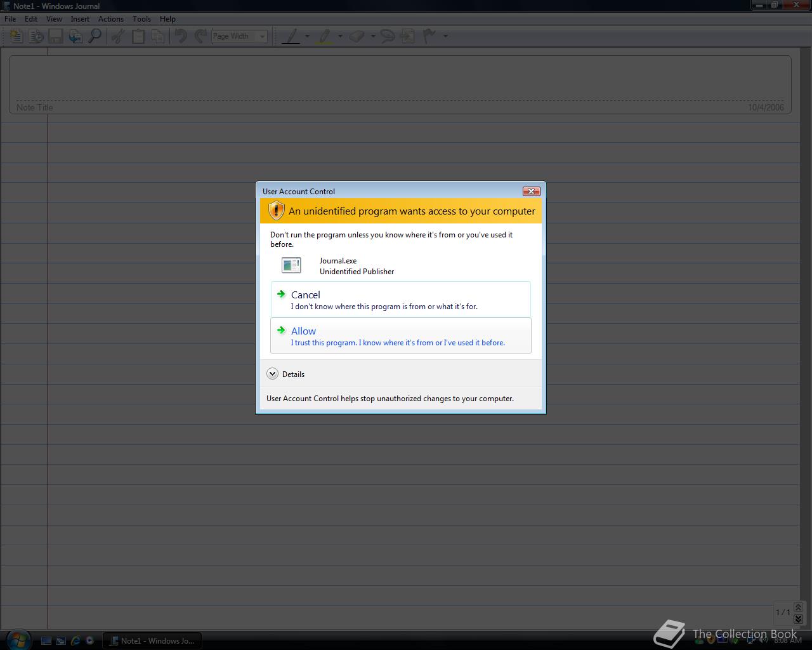Click the Save floppy disk icon

pos(56,36)
